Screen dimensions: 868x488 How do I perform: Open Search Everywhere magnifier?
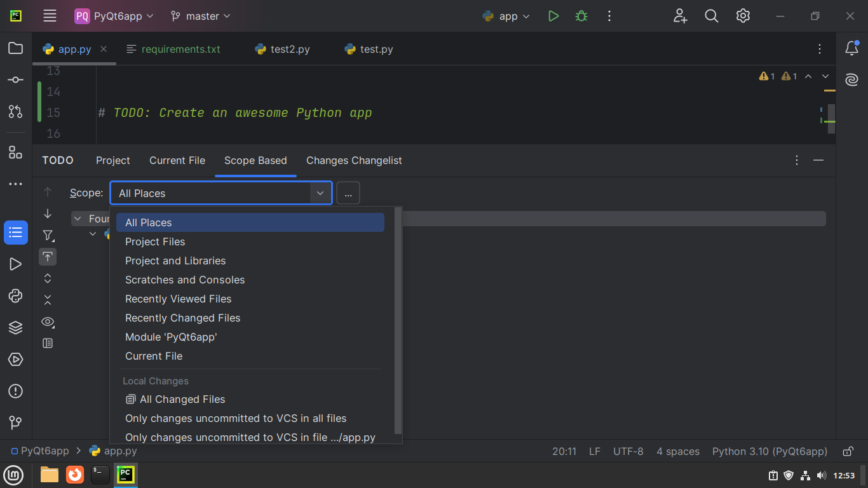tap(712, 16)
